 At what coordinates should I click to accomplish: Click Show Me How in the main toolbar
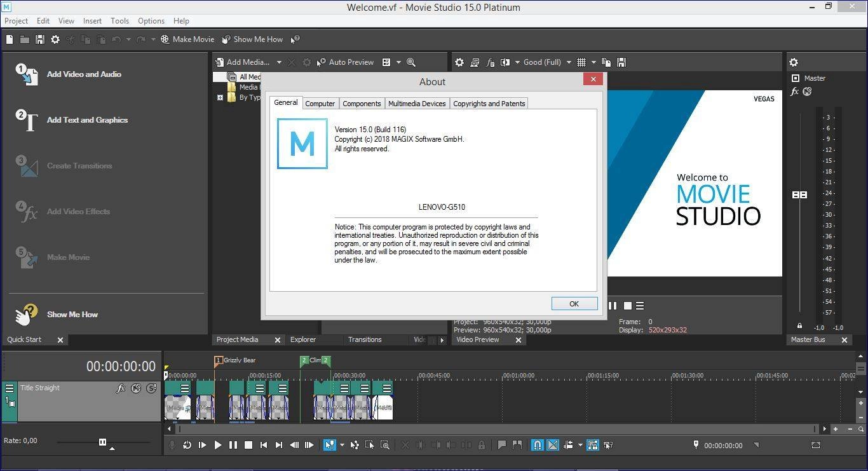(x=252, y=39)
